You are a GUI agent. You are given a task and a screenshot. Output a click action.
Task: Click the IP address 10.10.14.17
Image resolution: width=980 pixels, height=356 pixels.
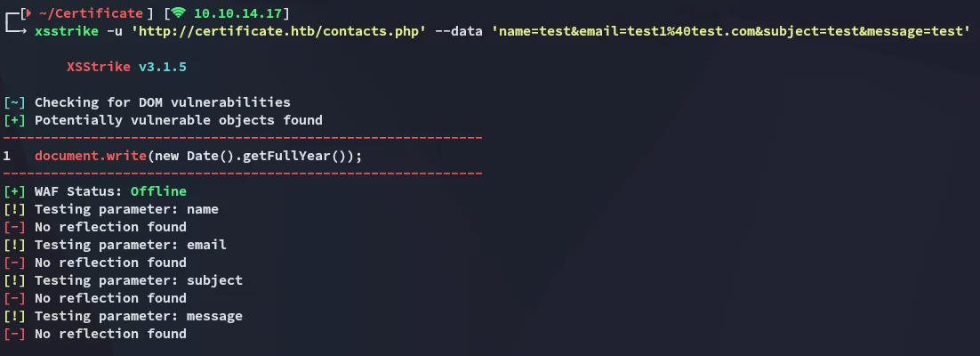(x=240, y=13)
